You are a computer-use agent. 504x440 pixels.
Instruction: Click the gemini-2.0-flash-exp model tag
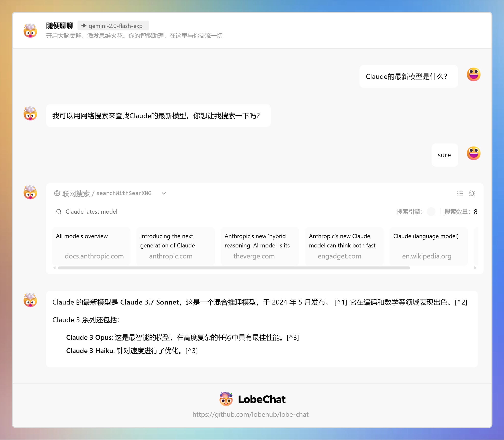point(113,26)
